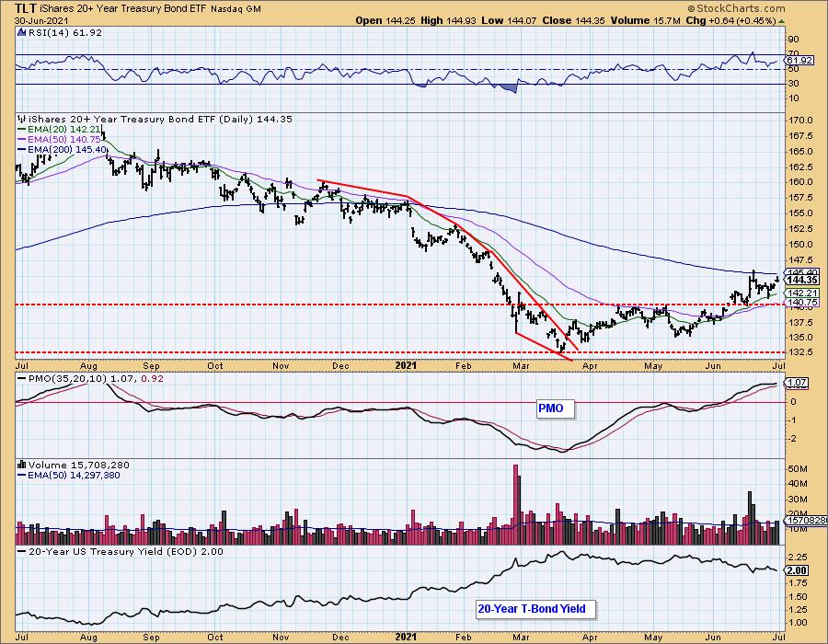This screenshot has width=828, height=644.
Task: Click the iShares 20+ Year Treasury Bond ETF title
Action: pyautogui.click(x=124, y=8)
